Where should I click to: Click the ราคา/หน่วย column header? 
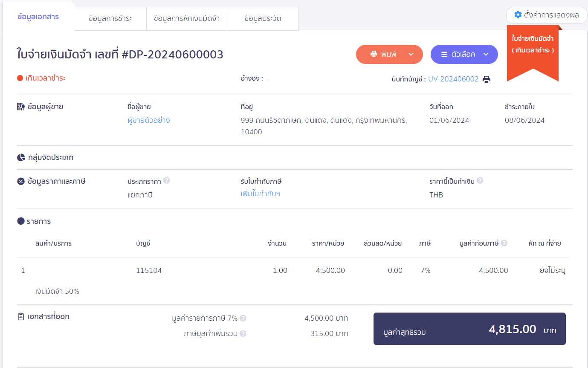328,243
